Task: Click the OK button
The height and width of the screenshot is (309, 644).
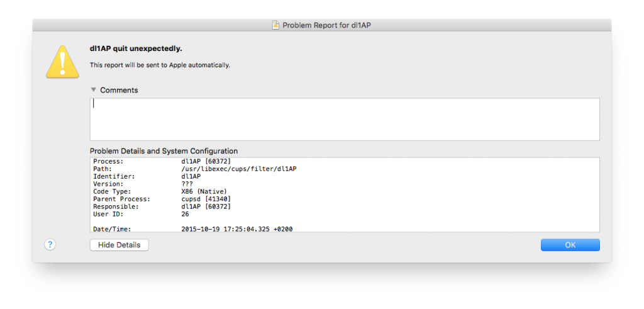Action: tap(570, 245)
